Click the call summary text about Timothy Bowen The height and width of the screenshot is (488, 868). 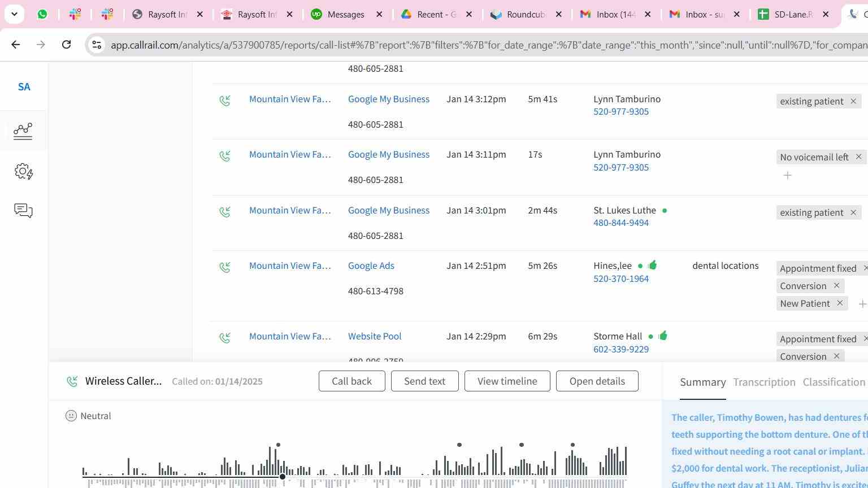[x=769, y=451]
